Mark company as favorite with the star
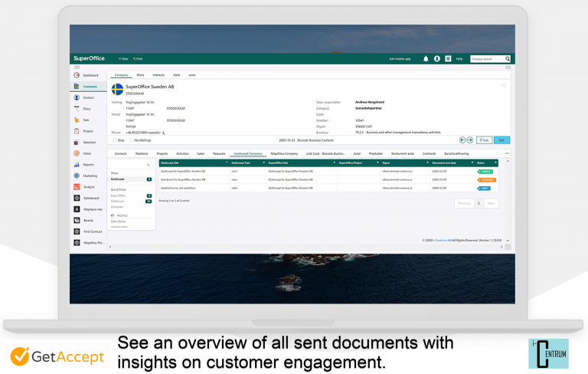 [504, 85]
